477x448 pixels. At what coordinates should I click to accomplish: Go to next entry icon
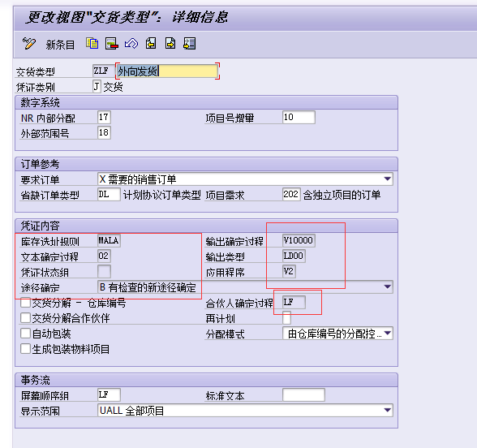coord(170,44)
